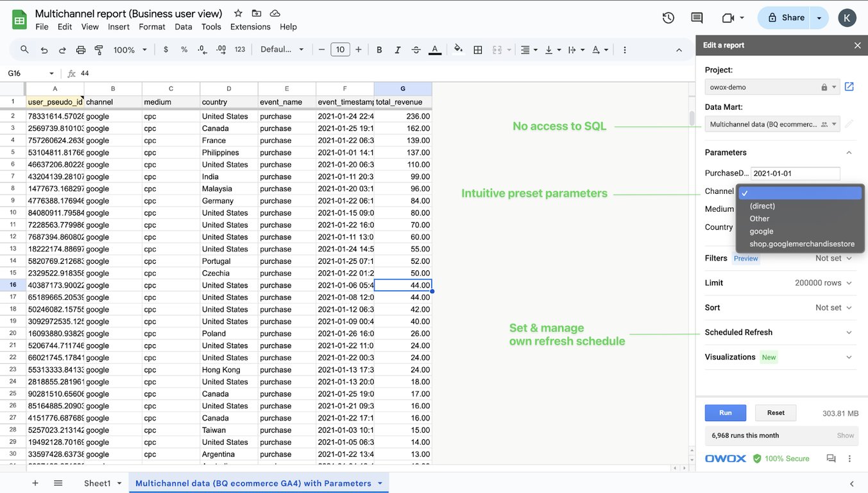Print the spreadsheet
This screenshot has height=493, width=868.
[x=81, y=49]
